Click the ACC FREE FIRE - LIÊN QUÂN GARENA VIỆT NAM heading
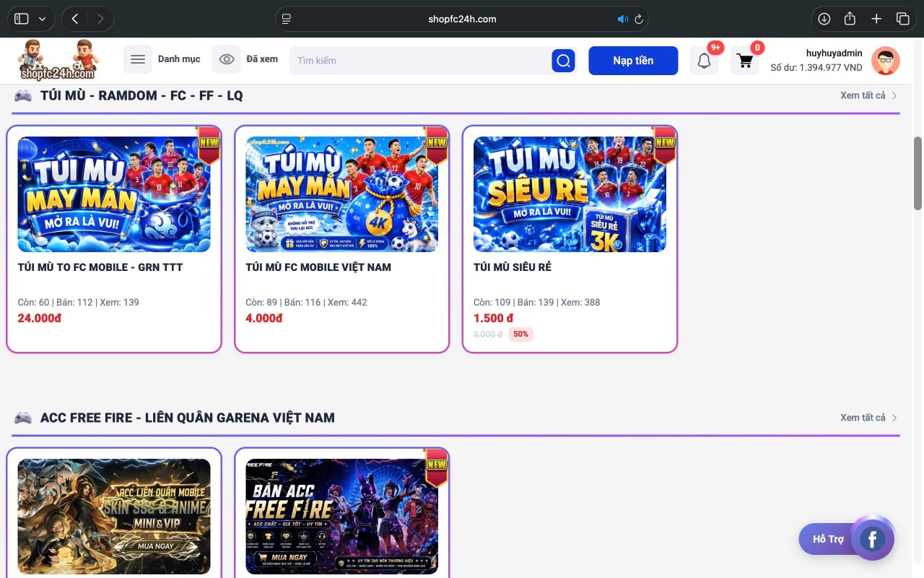Viewport: 924px width, 578px height. pyautogui.click(x=188, y=418)
